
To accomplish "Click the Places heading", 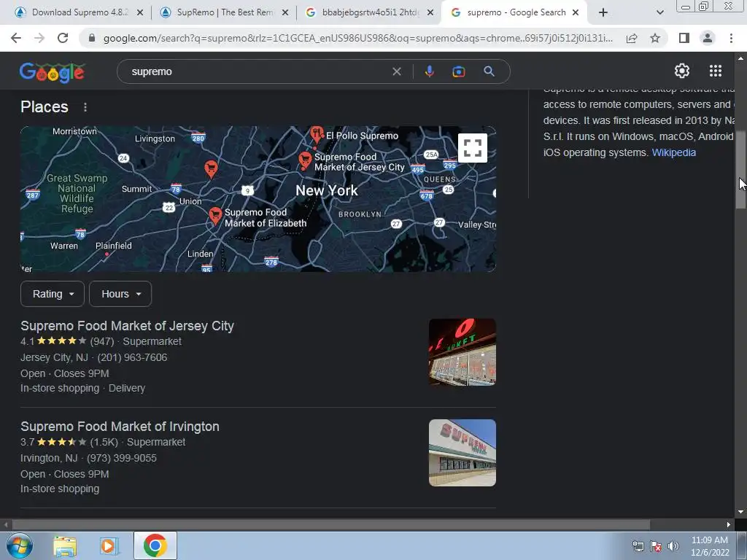I will [44, 106].
